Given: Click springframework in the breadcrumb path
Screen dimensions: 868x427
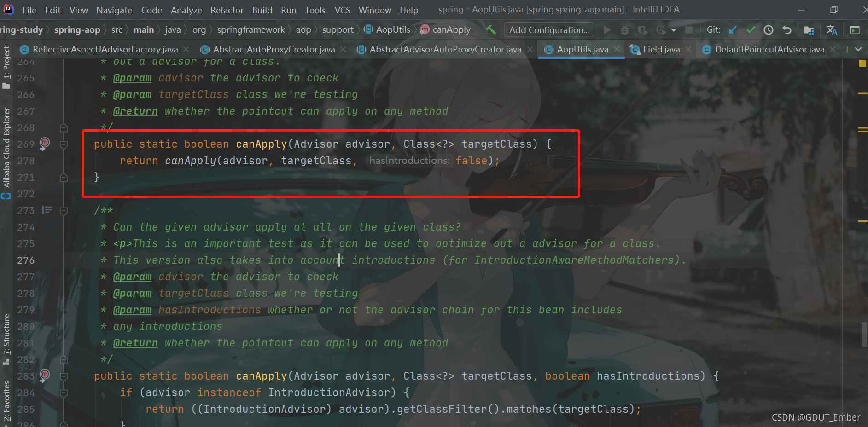Looking at the screenshot, I should tap(251, 30).
